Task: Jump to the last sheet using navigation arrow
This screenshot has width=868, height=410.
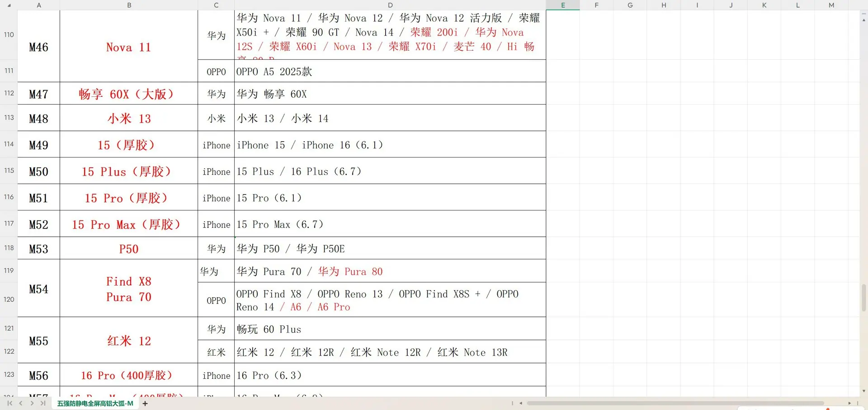Action: (x=43, y=403)
